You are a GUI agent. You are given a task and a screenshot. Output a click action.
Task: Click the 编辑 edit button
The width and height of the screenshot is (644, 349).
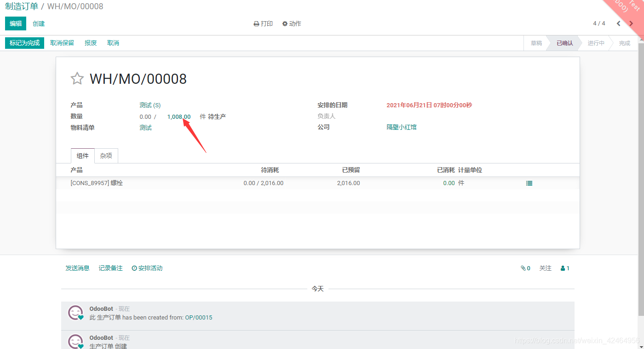tap(16, 23)
